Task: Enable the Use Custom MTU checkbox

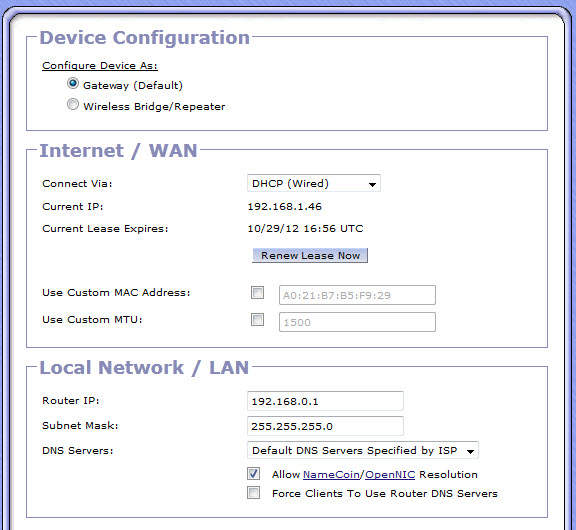Action: [x=257, y=320]
